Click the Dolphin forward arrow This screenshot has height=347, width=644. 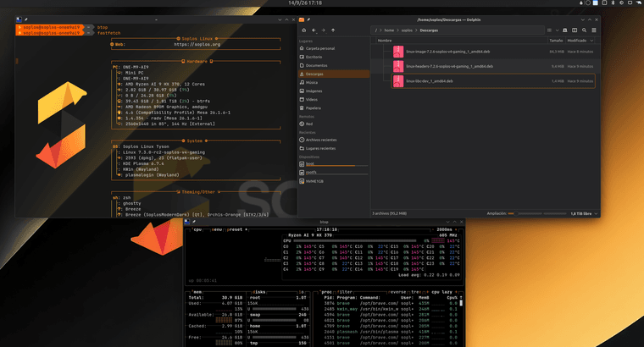pos(323,30)
